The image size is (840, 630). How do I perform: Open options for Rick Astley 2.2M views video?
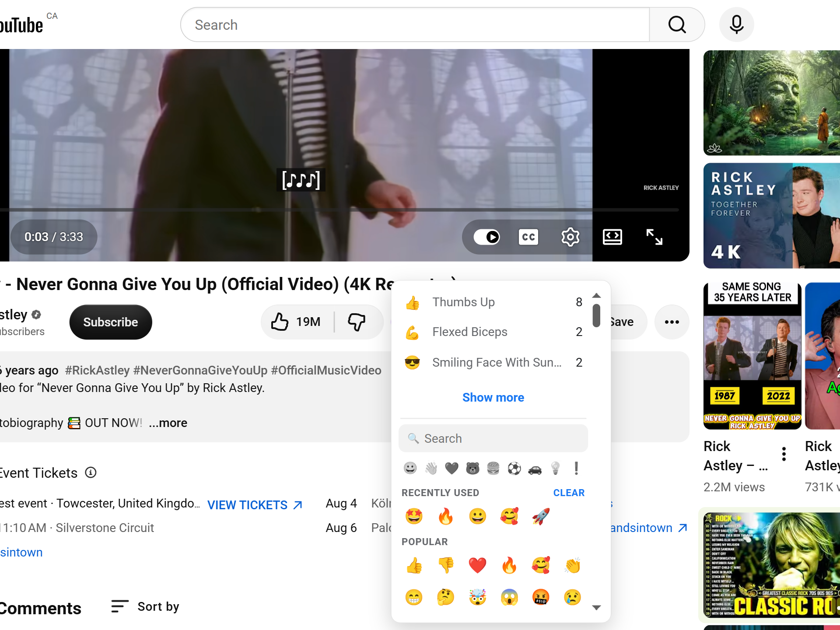784,454
